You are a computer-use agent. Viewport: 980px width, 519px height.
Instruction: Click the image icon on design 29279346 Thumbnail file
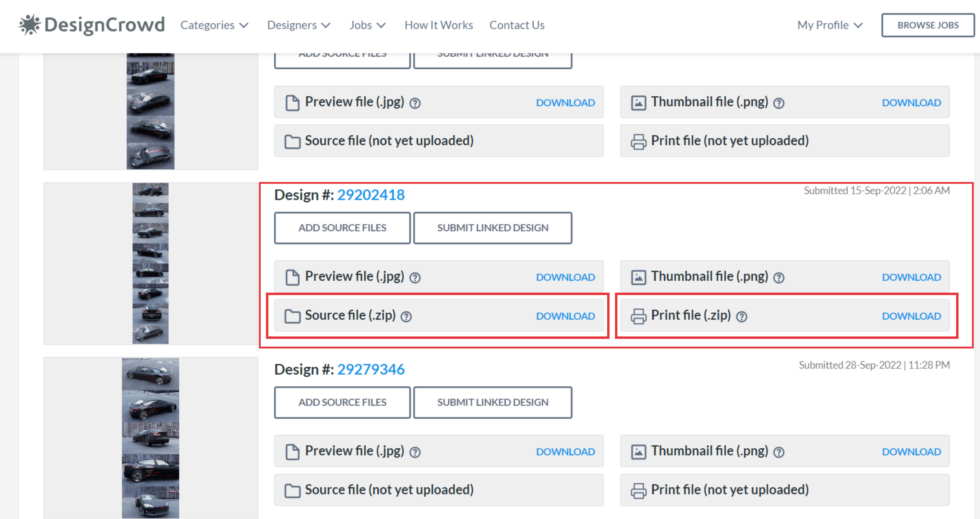638,452
